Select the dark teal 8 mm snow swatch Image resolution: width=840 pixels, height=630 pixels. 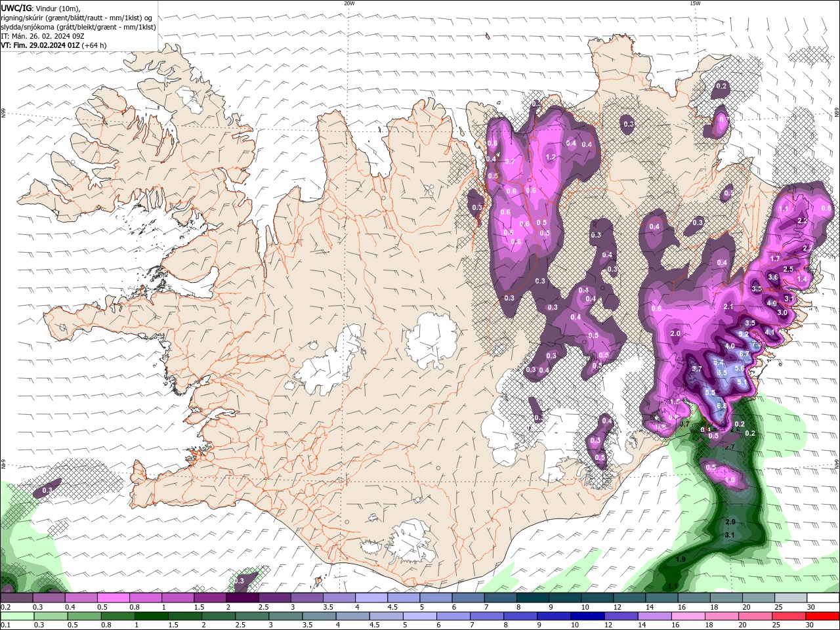(533, 598)
